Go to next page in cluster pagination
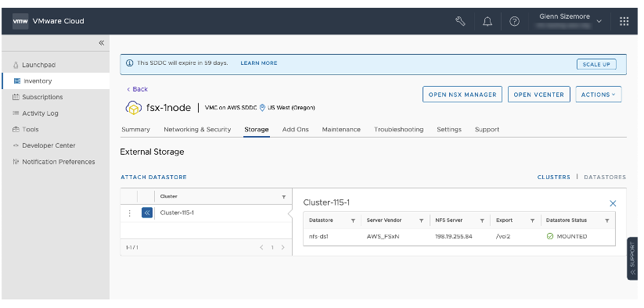 [x=282, y=247]
